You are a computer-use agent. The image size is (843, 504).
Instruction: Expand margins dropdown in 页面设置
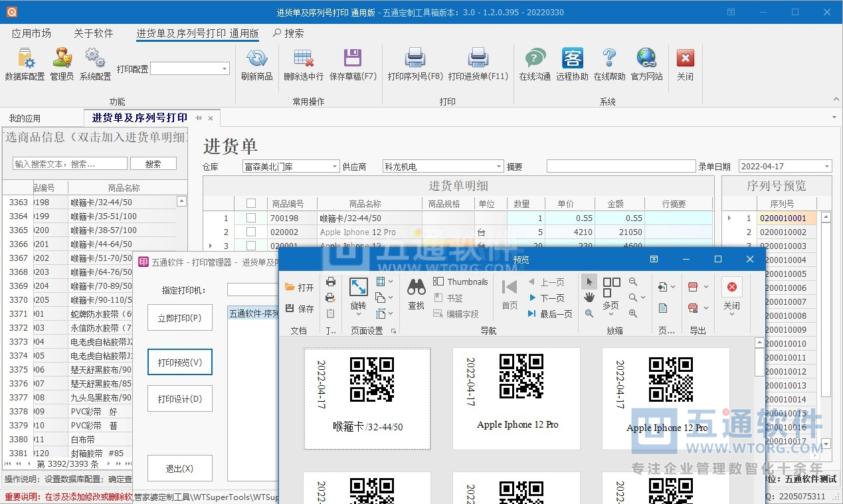tap(391, 282)
